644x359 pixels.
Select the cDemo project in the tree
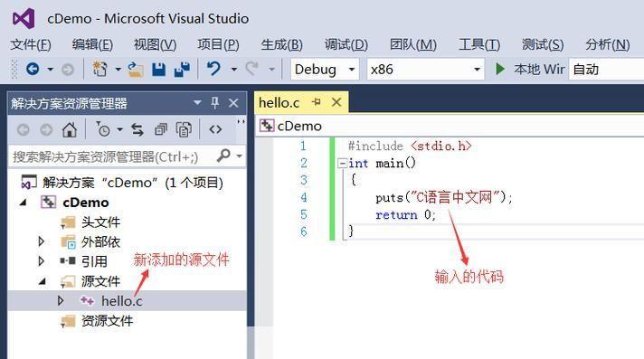pos(85,202)
